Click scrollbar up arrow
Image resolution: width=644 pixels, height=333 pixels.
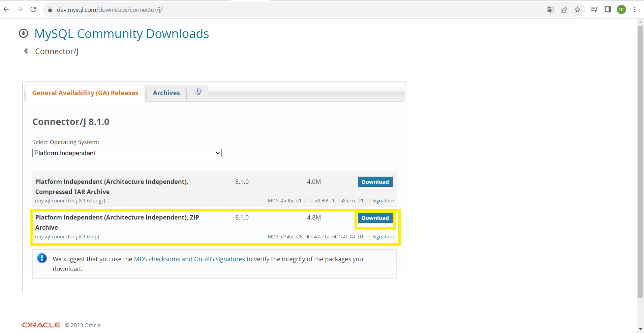[640, 22]
